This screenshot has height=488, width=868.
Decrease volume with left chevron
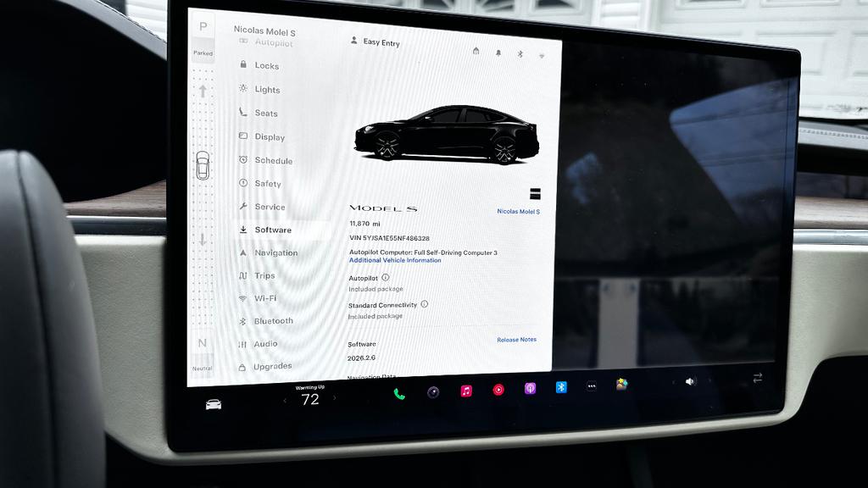pos(674,382)
